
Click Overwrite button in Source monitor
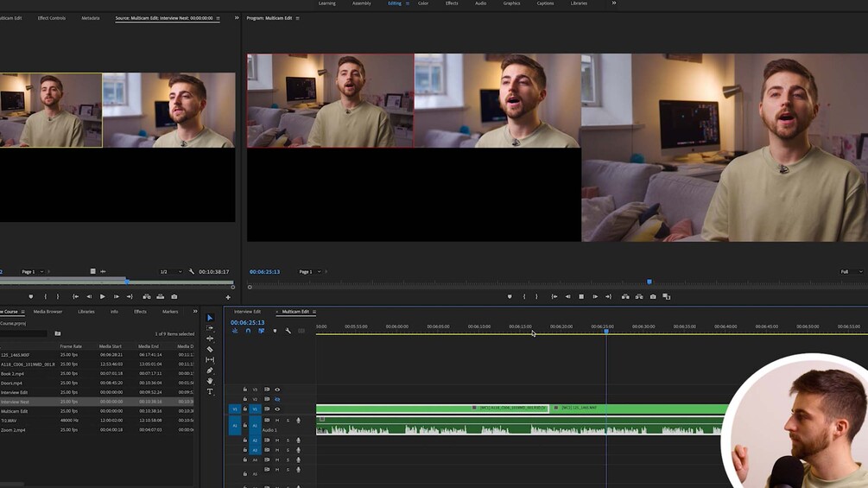[x=160, y=296]
